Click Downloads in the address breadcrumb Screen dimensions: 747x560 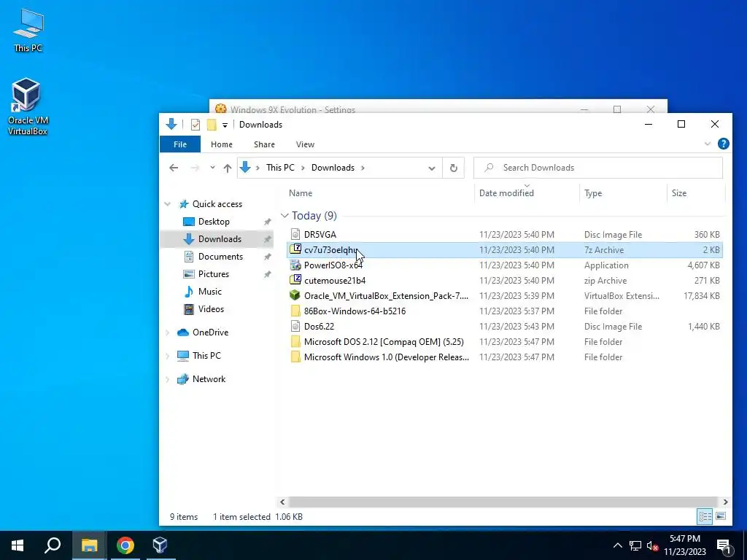(333, 168)
